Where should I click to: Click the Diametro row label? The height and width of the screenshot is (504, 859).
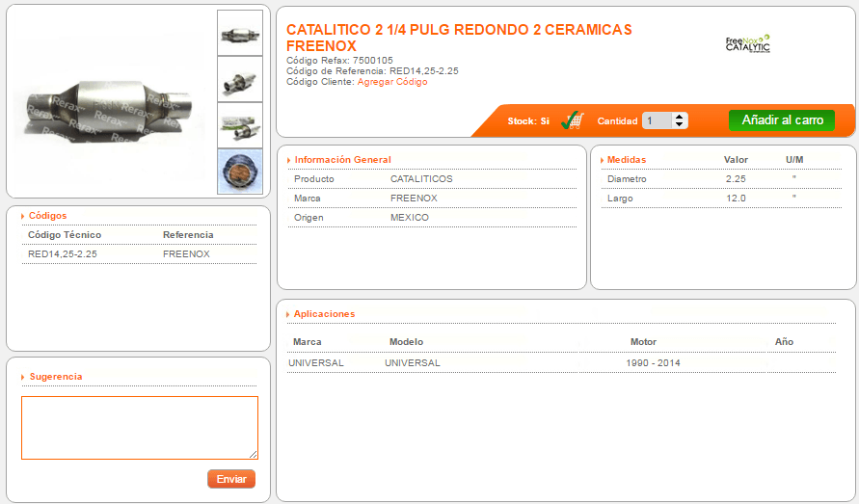pyautogui.click(x=627, y=179)
